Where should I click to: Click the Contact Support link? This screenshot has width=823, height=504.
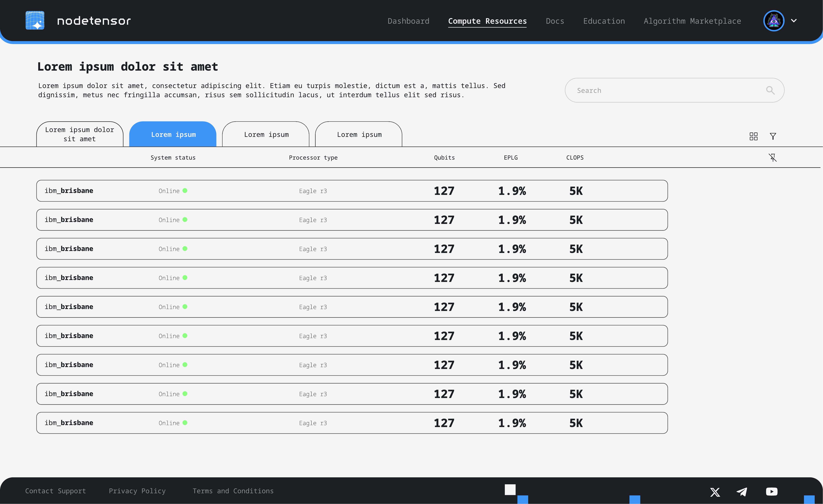coord(55,491)
